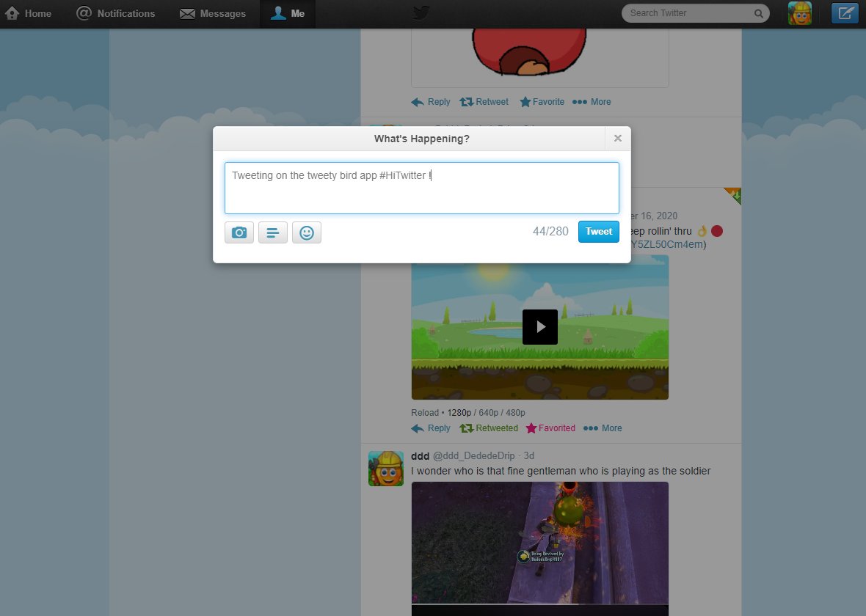This screenshot has width=866, height=616.
Task: Click the Y5ZL50Cm4em link in tweet
Action: pyautogui.click(x=666, y=244)
